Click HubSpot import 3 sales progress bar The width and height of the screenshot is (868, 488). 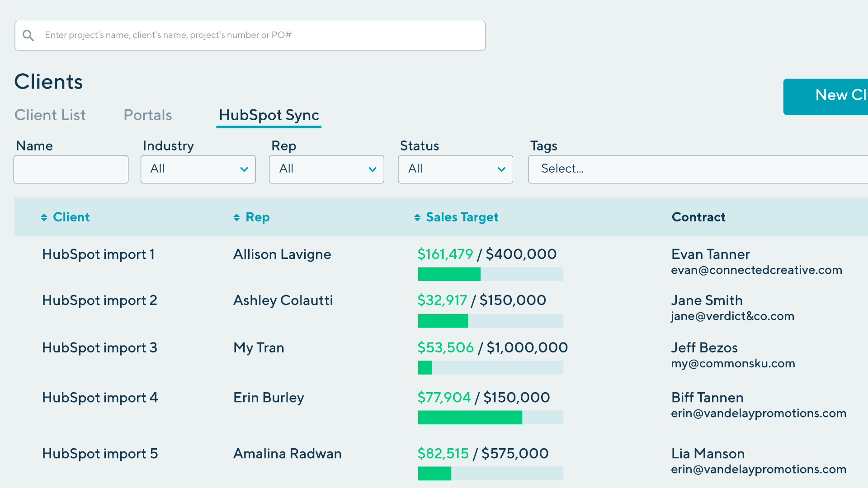pos(491,367)
